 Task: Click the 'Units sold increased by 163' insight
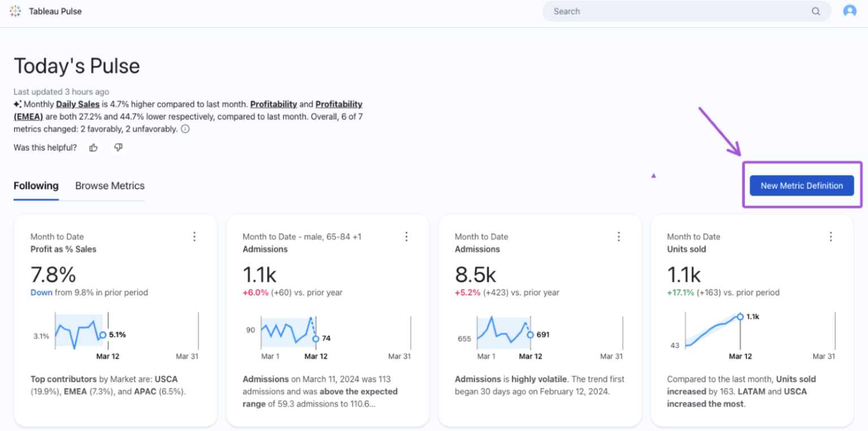[x=741, y=391]
